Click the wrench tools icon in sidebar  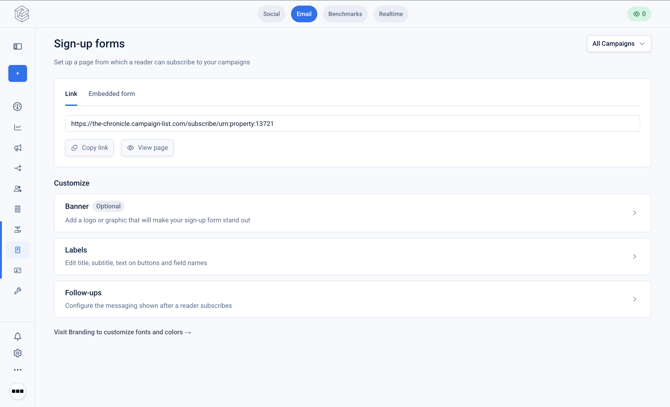click(18, 291)
